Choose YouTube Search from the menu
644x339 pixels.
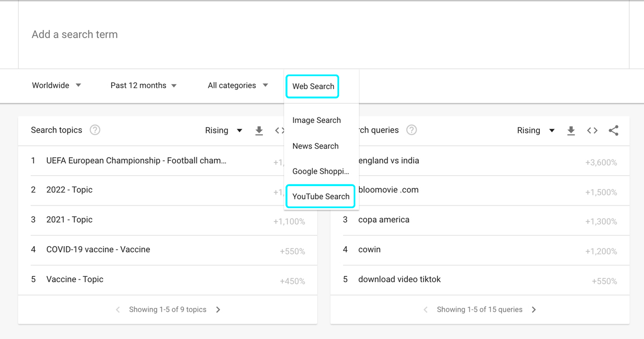321,196
